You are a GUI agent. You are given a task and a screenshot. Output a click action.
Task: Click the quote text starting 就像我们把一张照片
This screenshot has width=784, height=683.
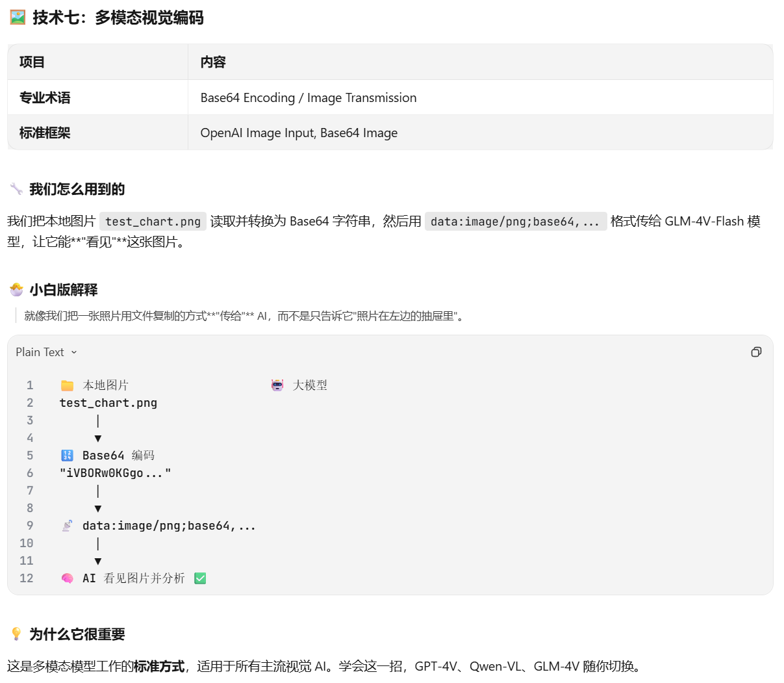click(x=245, y=316)
